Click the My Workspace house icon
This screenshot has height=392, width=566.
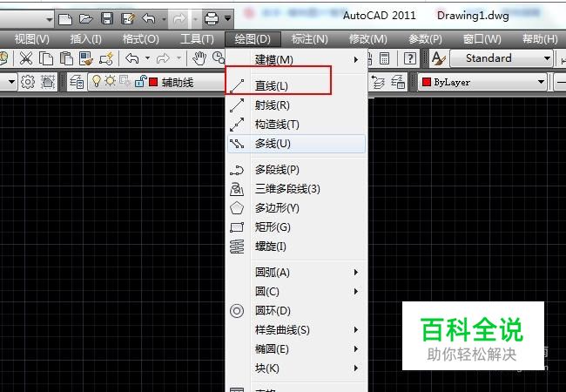click(48, 82)
